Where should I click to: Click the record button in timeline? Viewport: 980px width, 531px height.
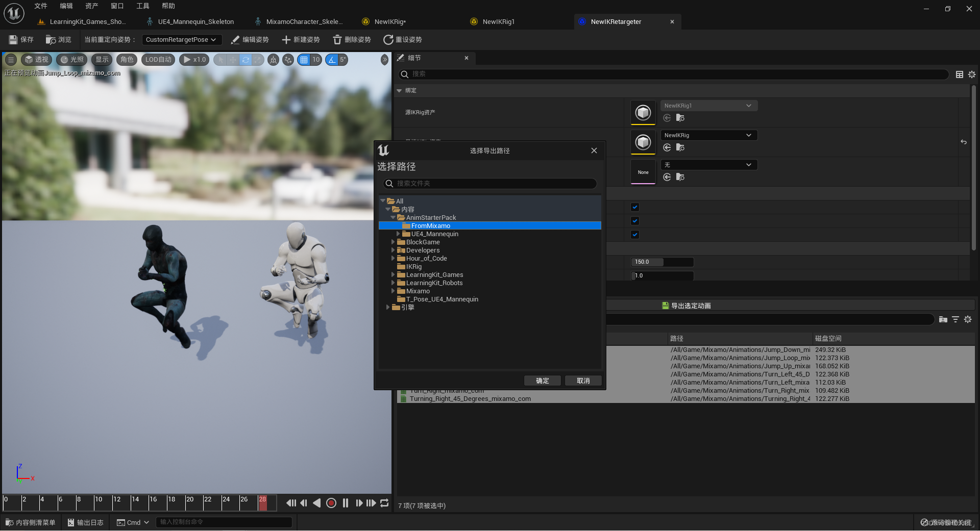331,503
